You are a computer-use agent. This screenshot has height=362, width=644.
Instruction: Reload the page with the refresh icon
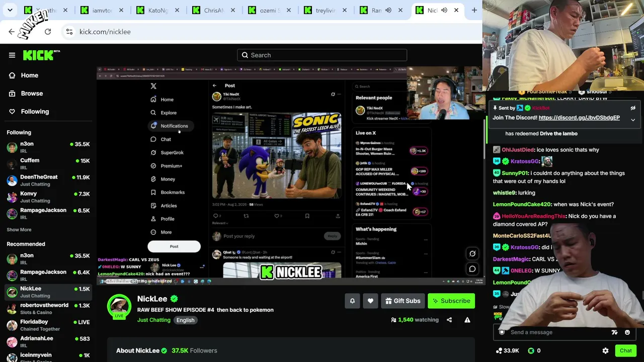tap(48, 32)
